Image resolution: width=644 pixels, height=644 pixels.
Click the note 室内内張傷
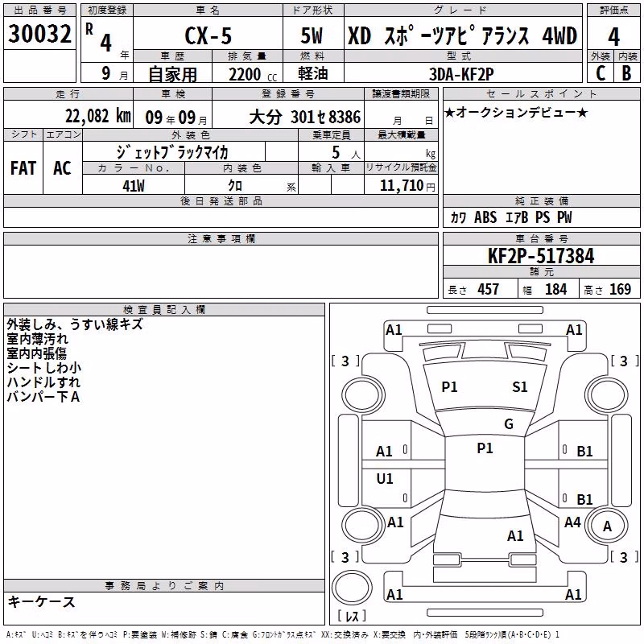click(36, 353)
